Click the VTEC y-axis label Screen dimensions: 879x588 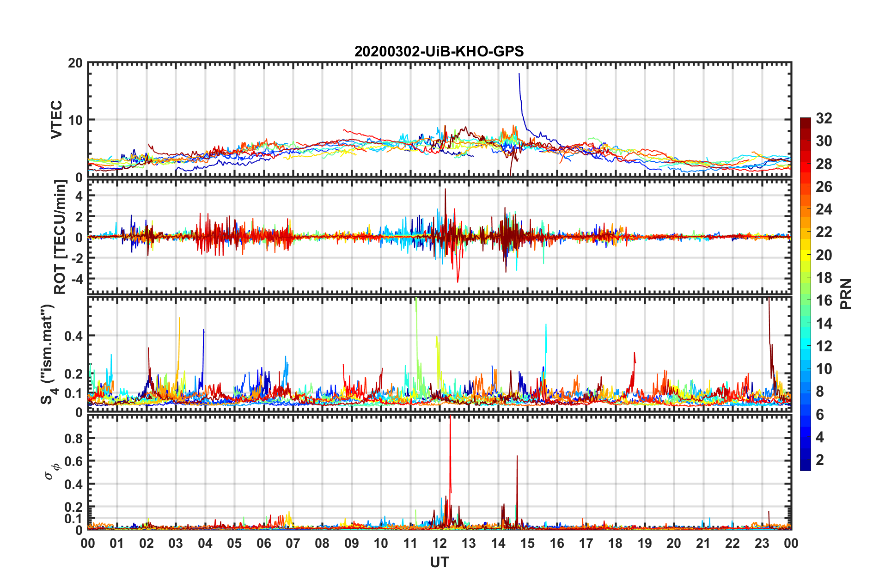coord(56,119)
